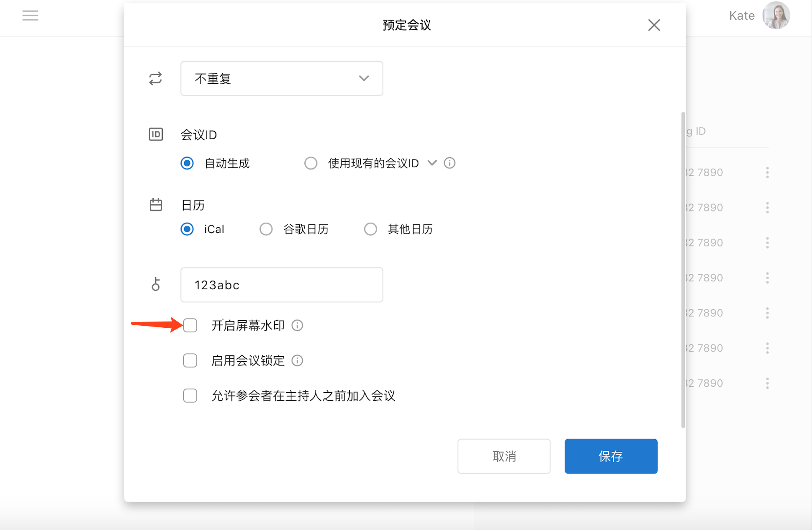This screenshot has width=812, height=530.
Task: Expand the chevron beside 使用现有的会议ID
Action: [x=432, y=163]
